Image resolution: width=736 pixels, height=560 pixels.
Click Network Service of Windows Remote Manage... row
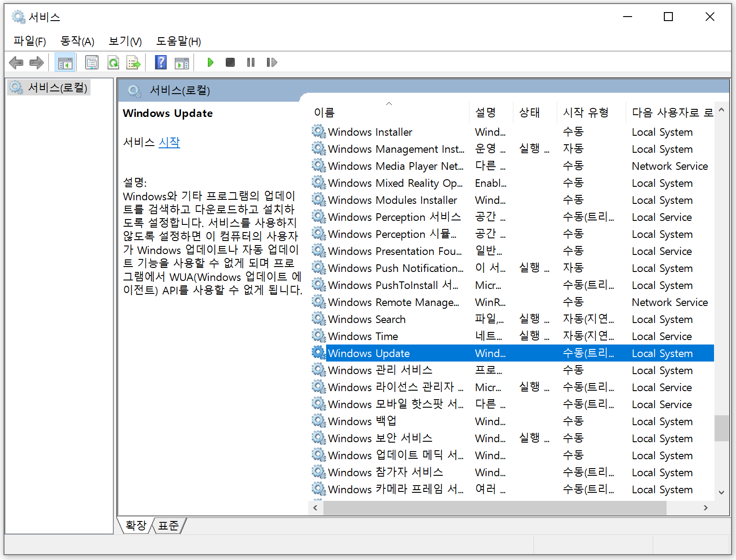(670, 302)
